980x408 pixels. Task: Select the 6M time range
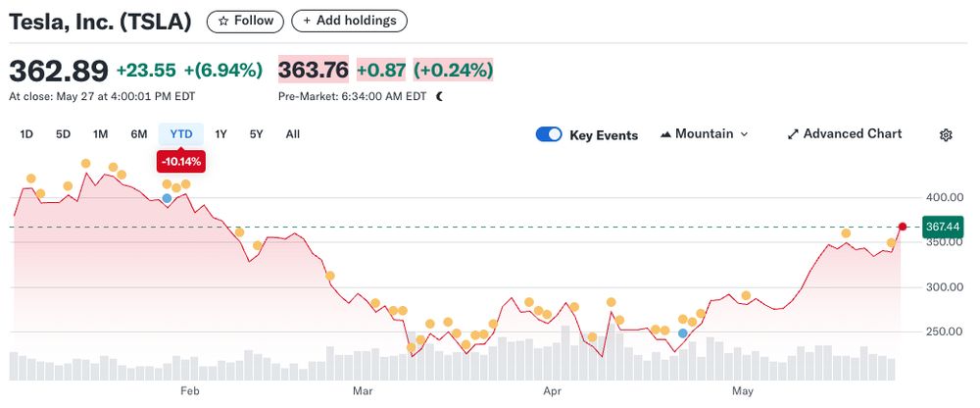(139, 134)
